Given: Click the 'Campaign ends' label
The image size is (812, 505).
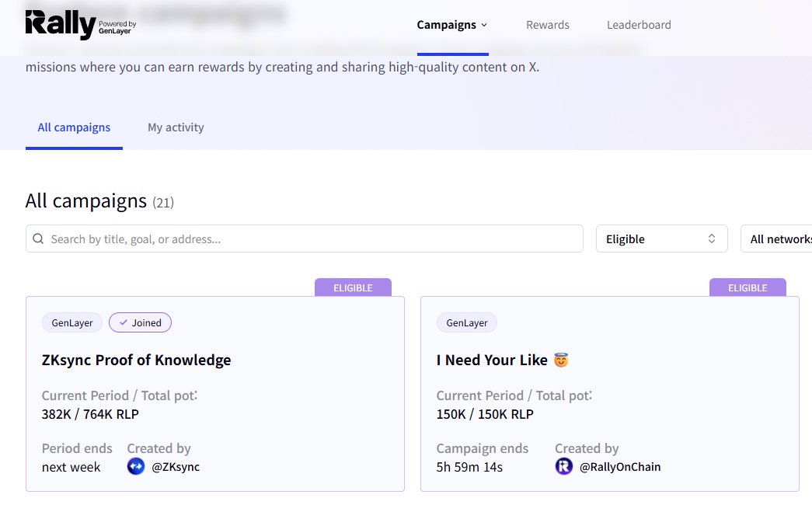Looking at the screenshot, I should (x=482, y=448).
